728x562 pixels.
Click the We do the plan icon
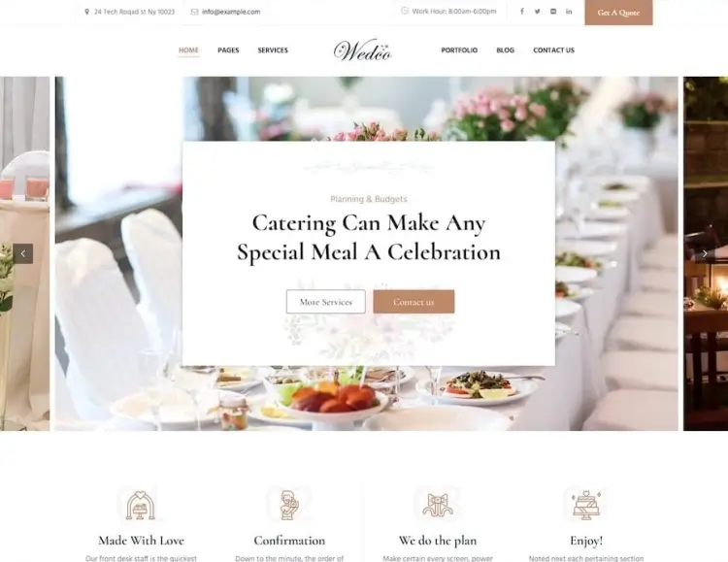[438, 505]
